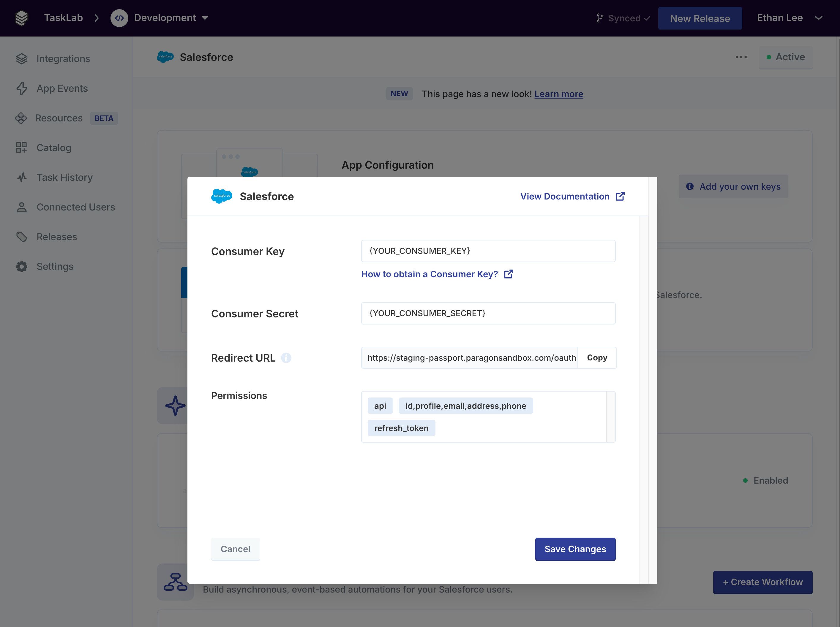Click the NEW badge in the banner

click(399, 94)
